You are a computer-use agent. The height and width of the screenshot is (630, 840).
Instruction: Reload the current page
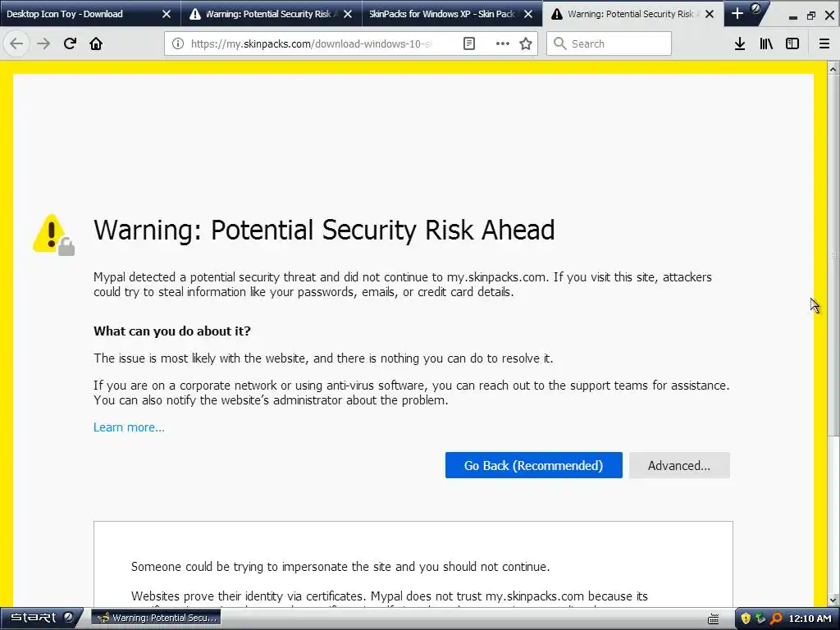(70, 43)
